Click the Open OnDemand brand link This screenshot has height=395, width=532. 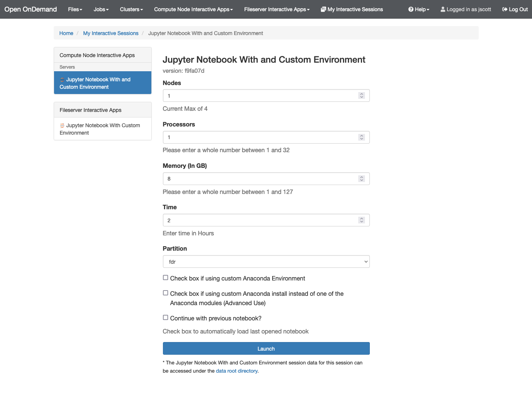[x=31, y=9]
